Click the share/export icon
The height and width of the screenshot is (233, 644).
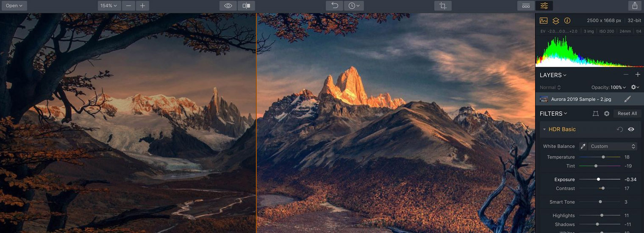click(x=635, y=6)
